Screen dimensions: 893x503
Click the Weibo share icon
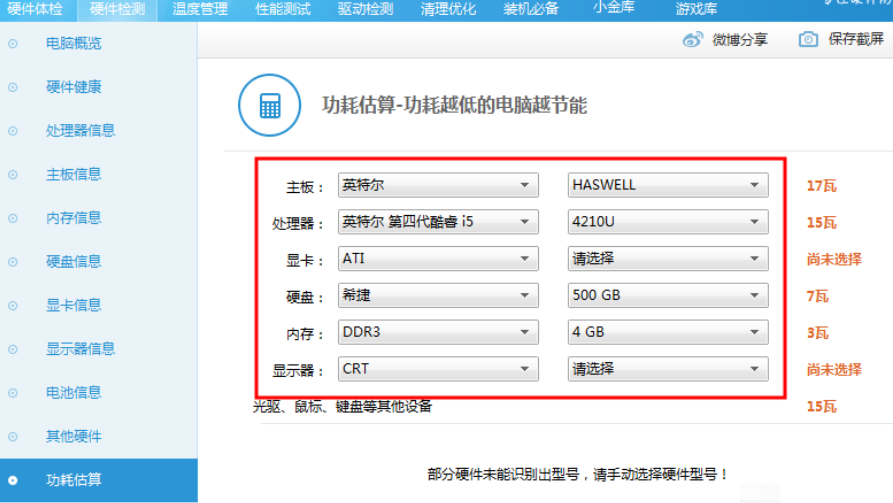(693, 40)
